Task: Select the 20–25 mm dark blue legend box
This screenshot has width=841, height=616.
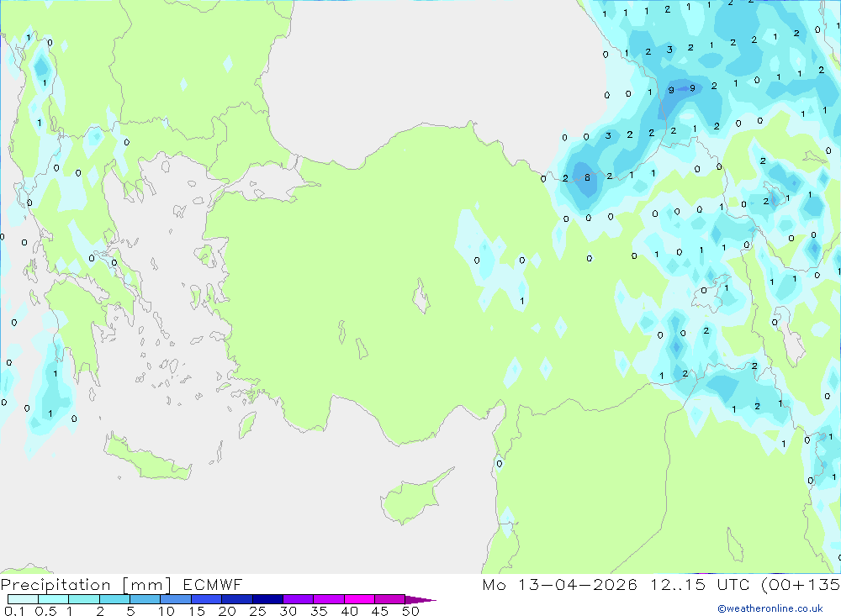Action: click(x=237, y=599)
